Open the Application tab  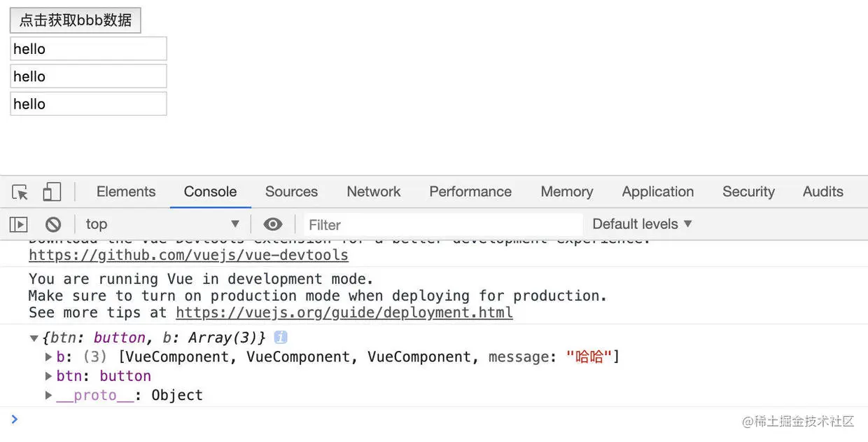point(658,191)
